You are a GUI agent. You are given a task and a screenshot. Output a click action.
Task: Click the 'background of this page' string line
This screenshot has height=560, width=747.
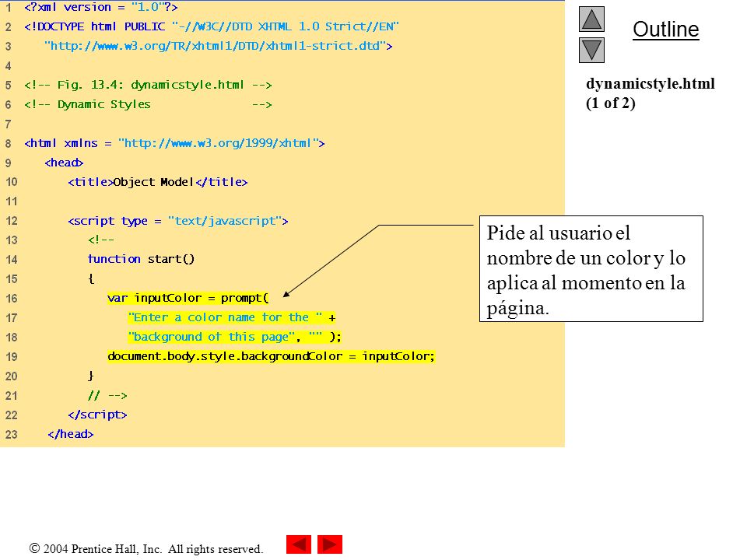(x=234, y=337)
